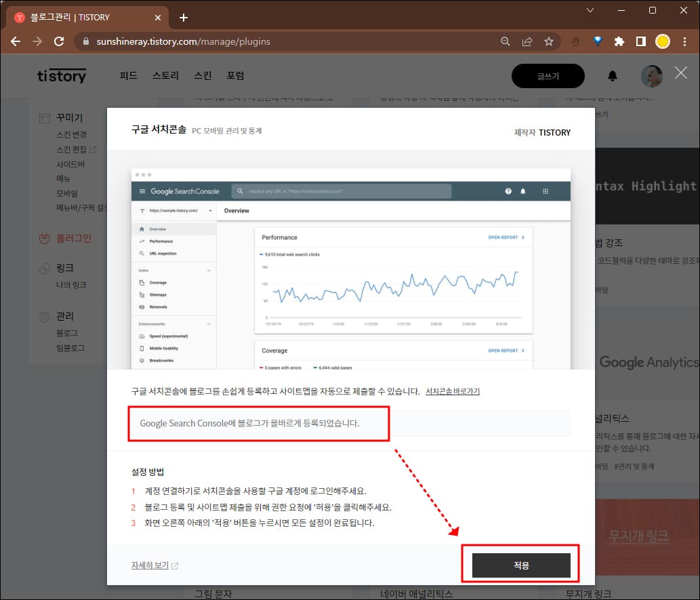Reload the page with the refresh icon
Image resolution: width=700 pixels, height=600 pixels.
point(59,41)
